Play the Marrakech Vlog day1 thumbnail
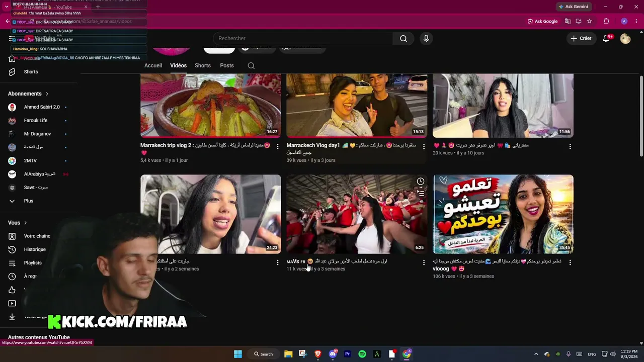The width and height of the screenshot is (644, 362). [x=357, y=106]
